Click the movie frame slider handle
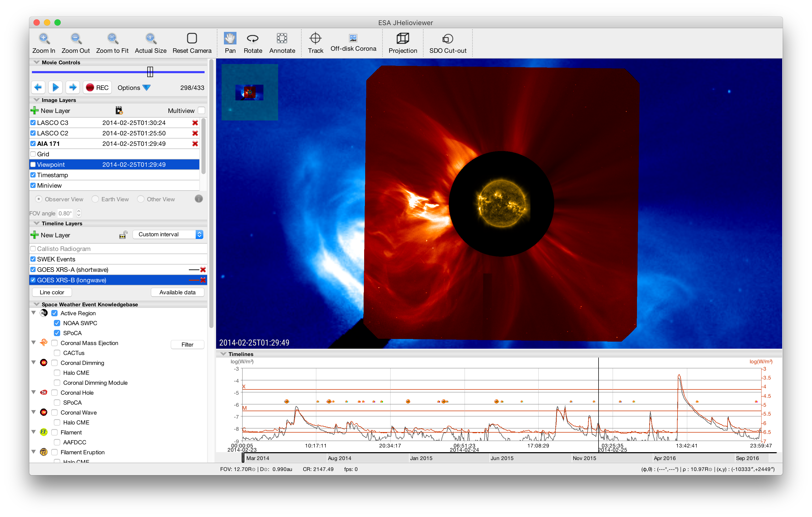 (x=150, y=71)
